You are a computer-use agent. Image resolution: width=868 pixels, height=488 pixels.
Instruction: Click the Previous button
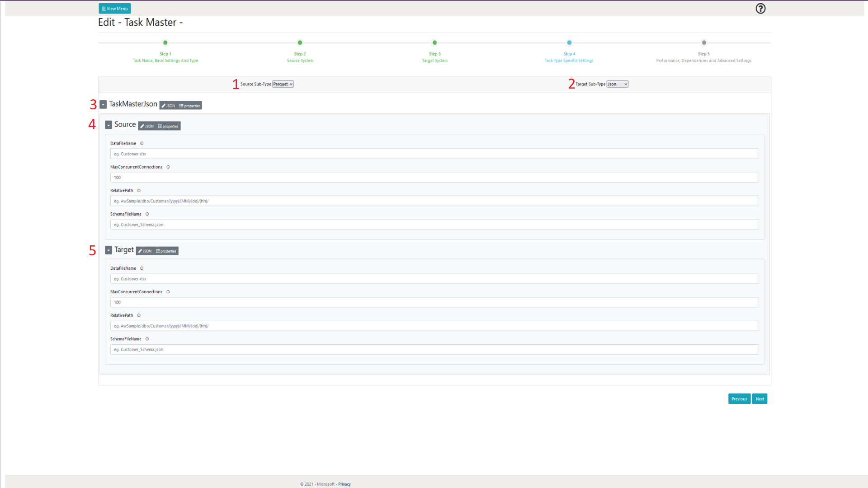(739, 399)
